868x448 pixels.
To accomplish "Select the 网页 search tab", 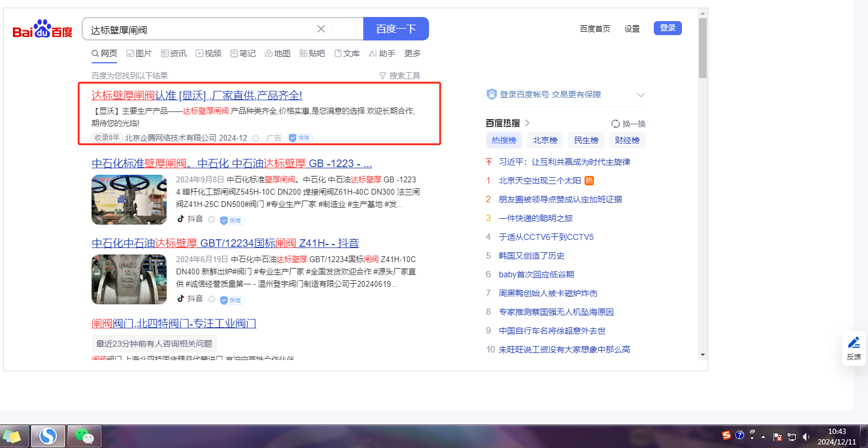I will (x=104, y=53).
